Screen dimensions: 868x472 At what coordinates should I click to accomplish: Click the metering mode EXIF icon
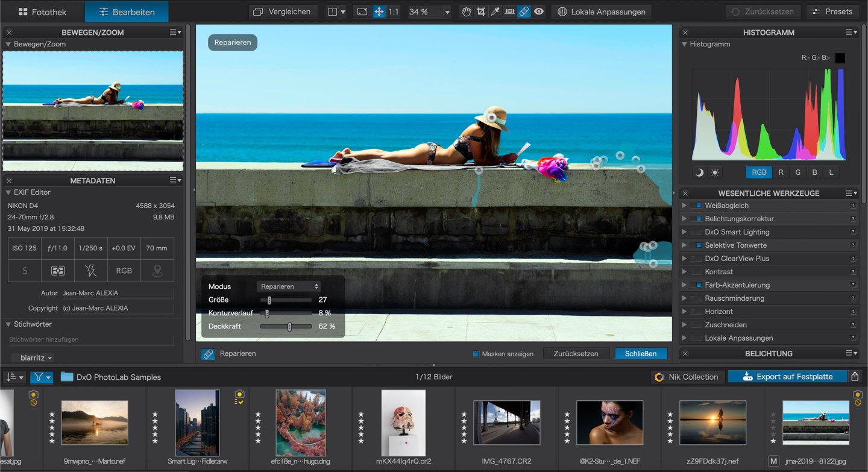(x=58, y=271)
